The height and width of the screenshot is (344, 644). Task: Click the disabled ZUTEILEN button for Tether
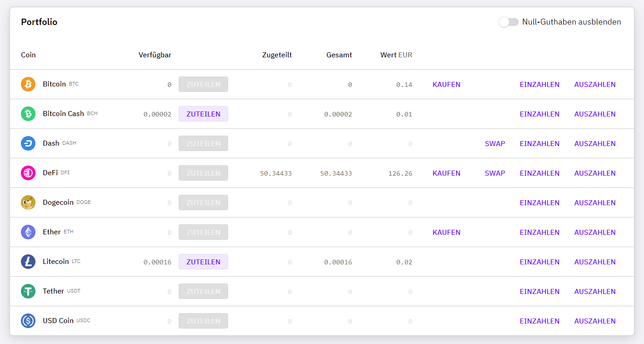(203, 291)
